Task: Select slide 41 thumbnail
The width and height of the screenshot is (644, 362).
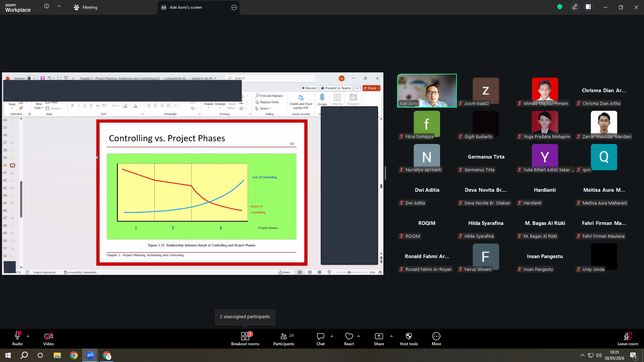Action: (x=12, y=173)
